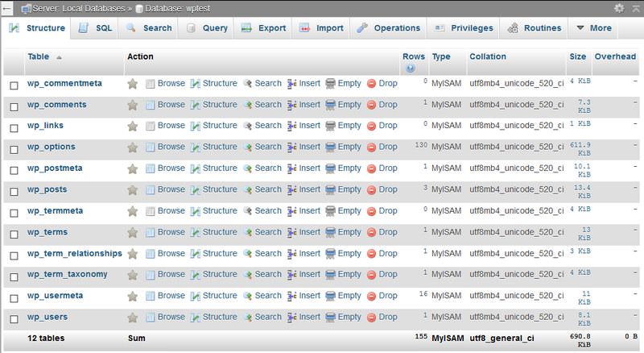The width and height of the screenshot is (644, 353).
Task: Click Structure icon in wp_users row
Action: coord(196,318)
